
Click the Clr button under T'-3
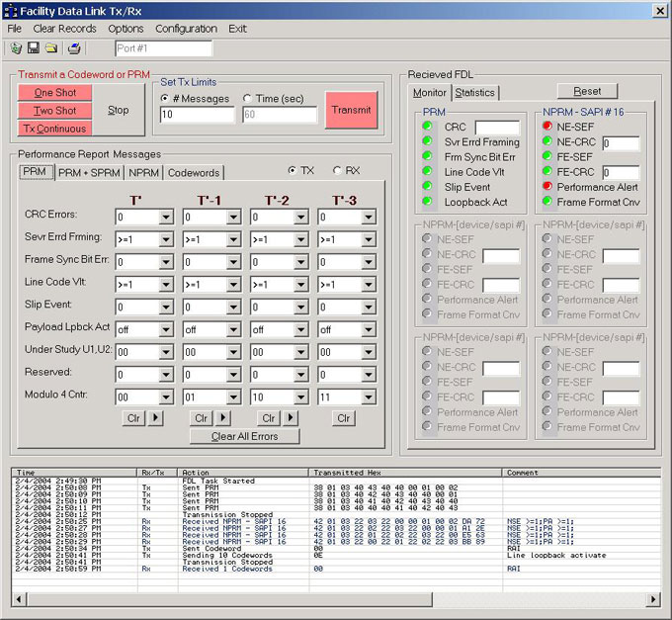[344, 418]
